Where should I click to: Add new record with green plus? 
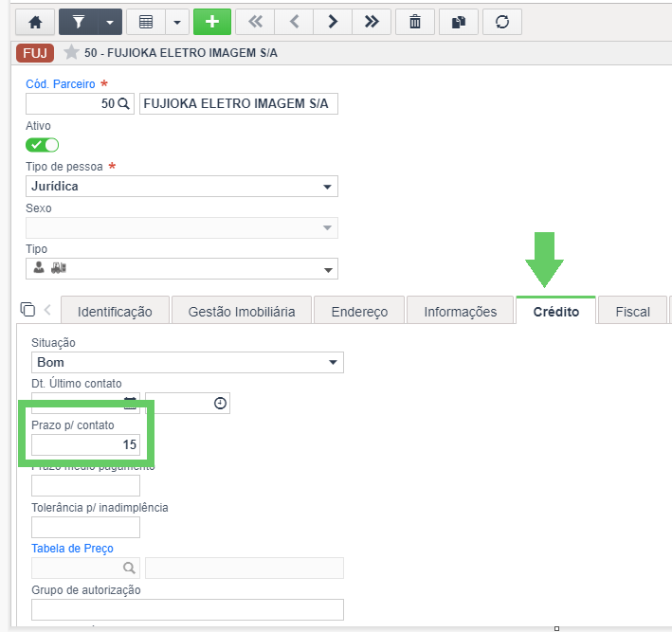[x=212, y=22]
